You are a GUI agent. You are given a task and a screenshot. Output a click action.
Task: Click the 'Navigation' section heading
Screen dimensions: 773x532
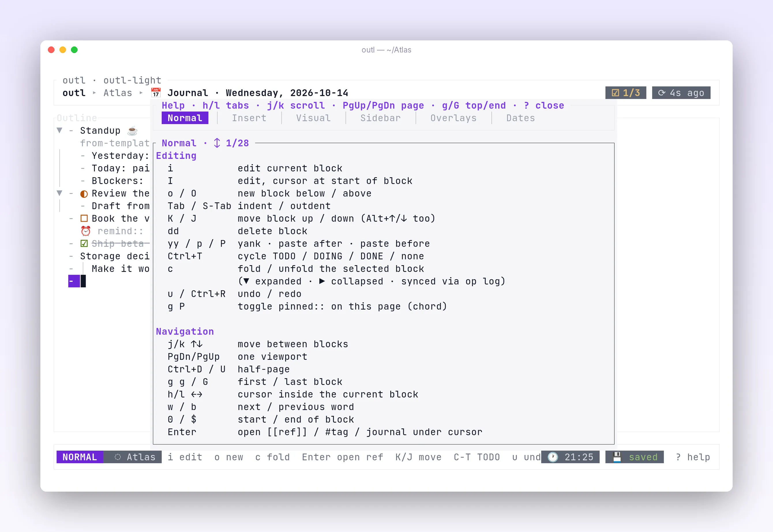point(185,331)
